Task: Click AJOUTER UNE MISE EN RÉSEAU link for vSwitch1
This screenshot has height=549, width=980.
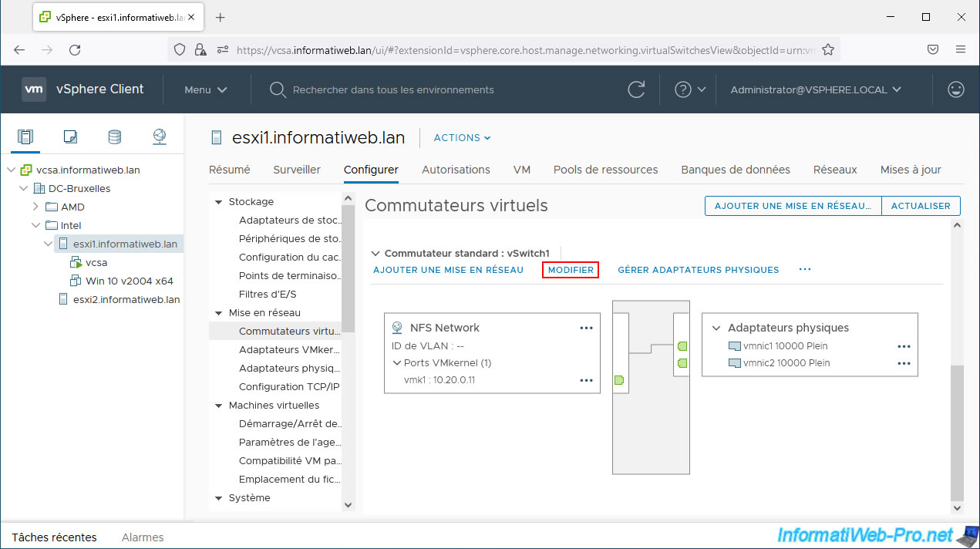Action: tap(448, 270)
